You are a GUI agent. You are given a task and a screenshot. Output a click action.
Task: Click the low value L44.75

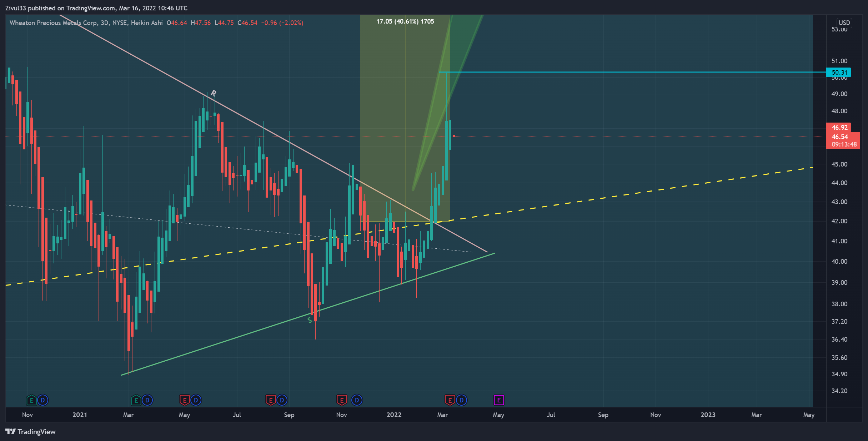[224, 23]
